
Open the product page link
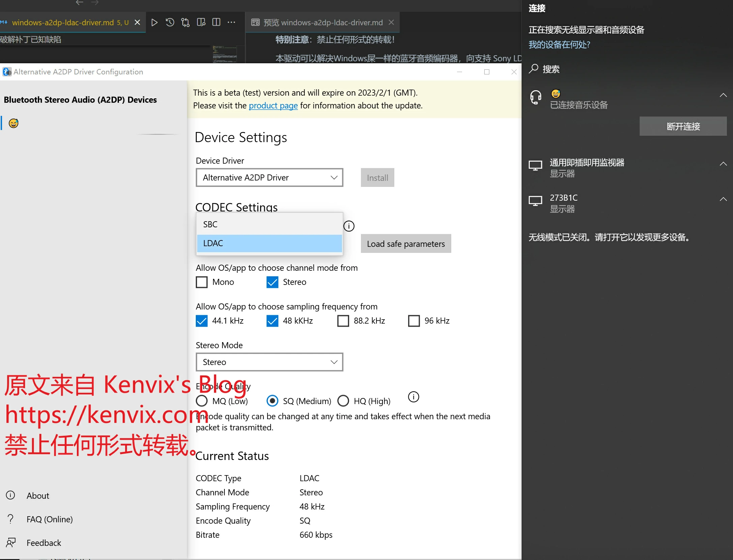(x=273, y=106)
